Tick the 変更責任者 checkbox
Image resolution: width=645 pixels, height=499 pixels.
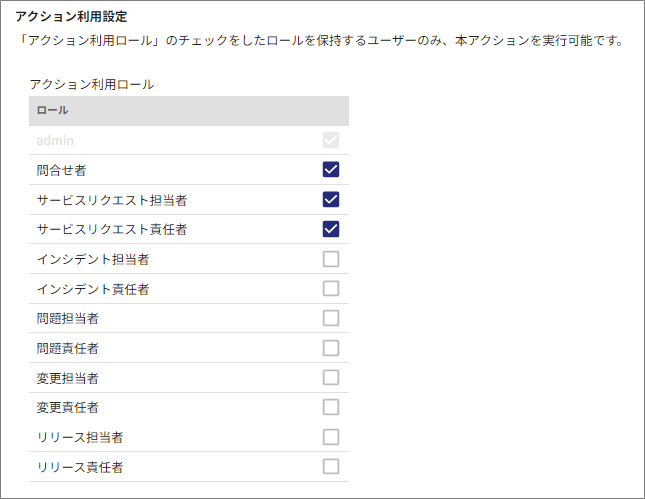(x=331, y=407)
